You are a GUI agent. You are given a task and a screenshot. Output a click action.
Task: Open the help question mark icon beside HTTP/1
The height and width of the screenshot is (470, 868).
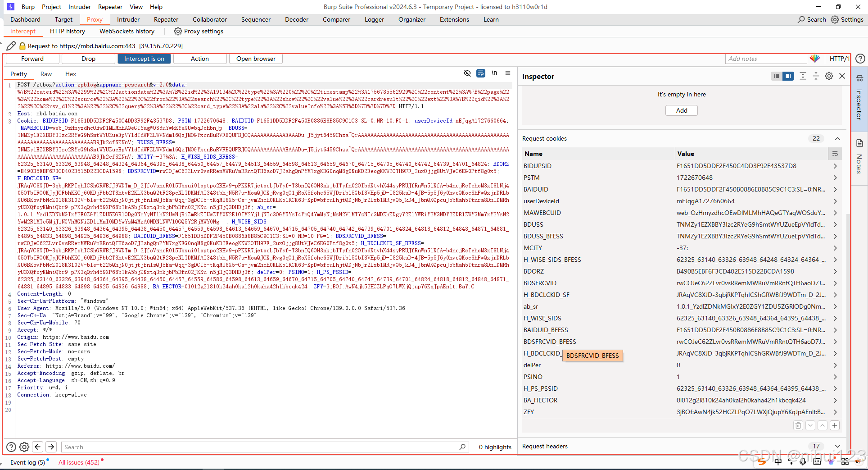point(860,59)
